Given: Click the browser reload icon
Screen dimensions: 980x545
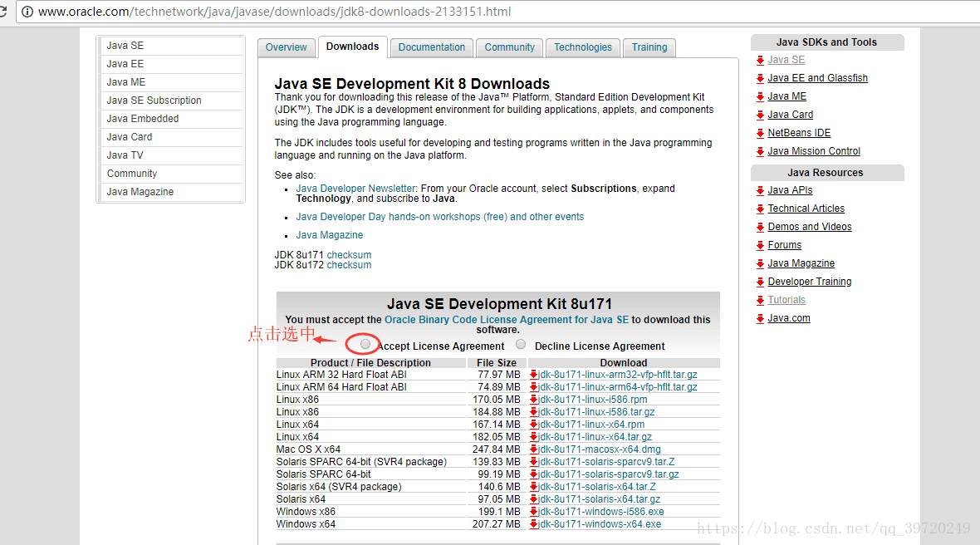Looking at the screenshot, I should click(2, 12).
